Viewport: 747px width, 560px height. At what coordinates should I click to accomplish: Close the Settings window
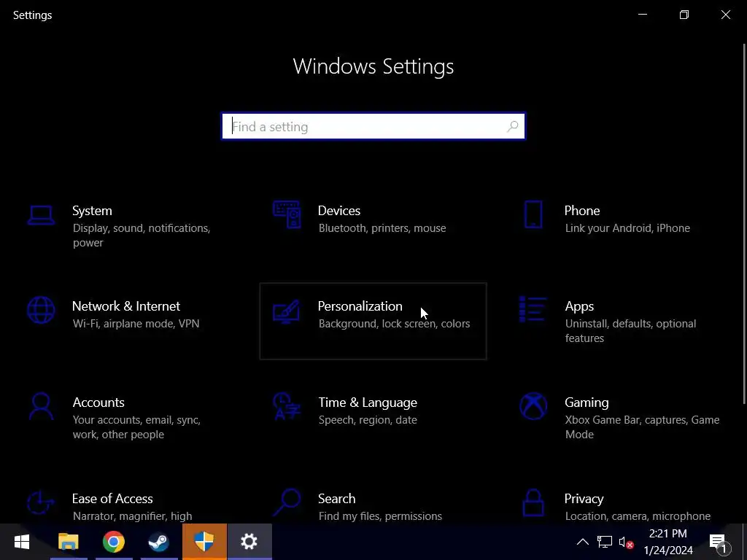[726, 15]
